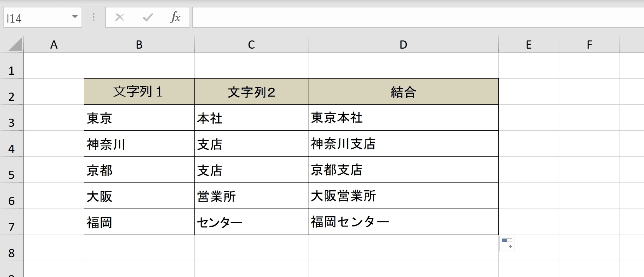Select column D header
The image size is (644, 277).
pos(403,45)
